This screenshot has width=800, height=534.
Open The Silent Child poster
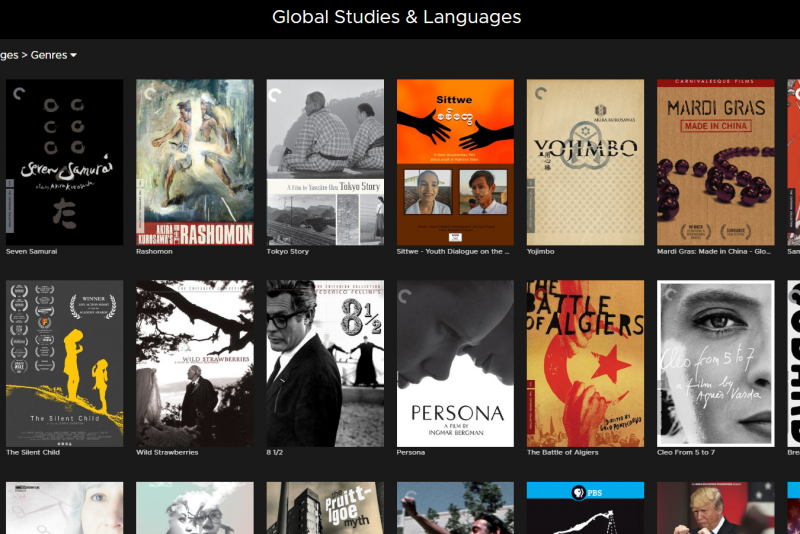tap(64, 363)
